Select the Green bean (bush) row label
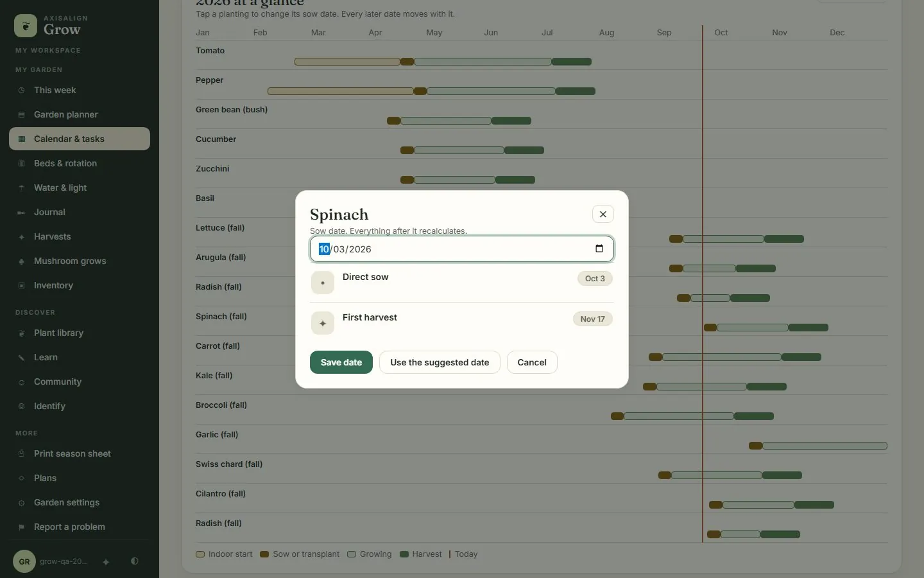This screenshot has width=924, height=578. [x=232, y=110]
